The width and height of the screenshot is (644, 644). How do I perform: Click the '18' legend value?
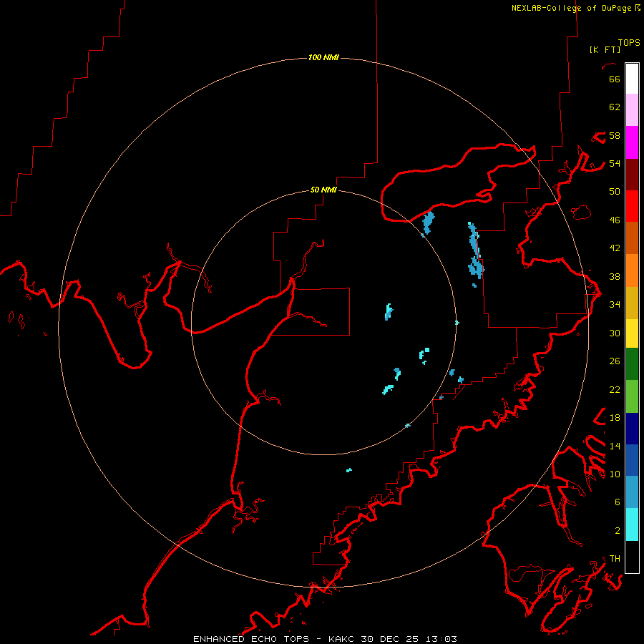pyautogui.click(x=615, y=418)
